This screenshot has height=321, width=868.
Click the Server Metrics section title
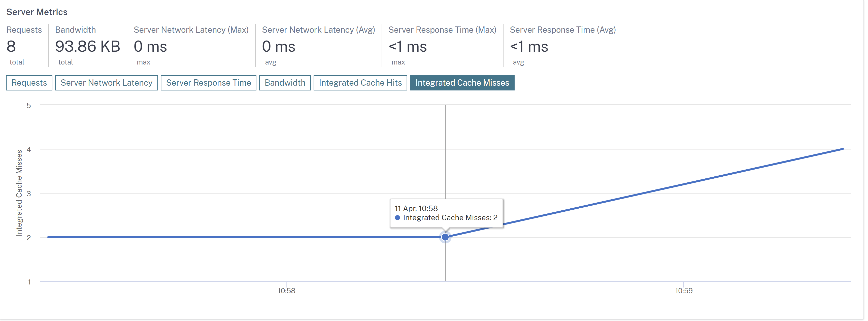[37, 12]
